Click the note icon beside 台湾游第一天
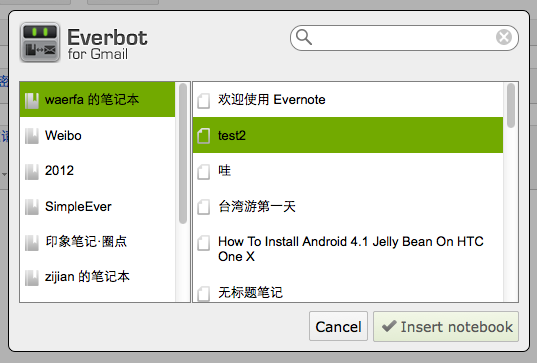The image size is (537, 363). click(x=204, y=207)
